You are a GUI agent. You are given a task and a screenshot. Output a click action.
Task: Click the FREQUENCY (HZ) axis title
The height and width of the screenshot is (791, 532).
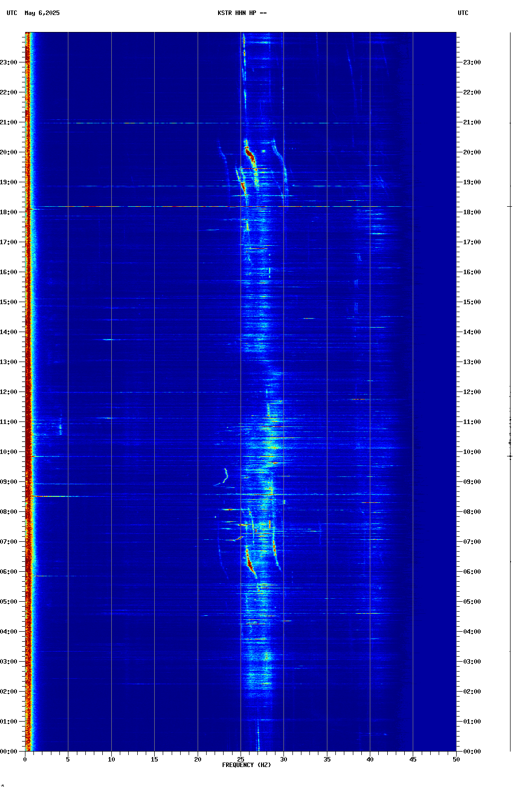coord(247,765)
